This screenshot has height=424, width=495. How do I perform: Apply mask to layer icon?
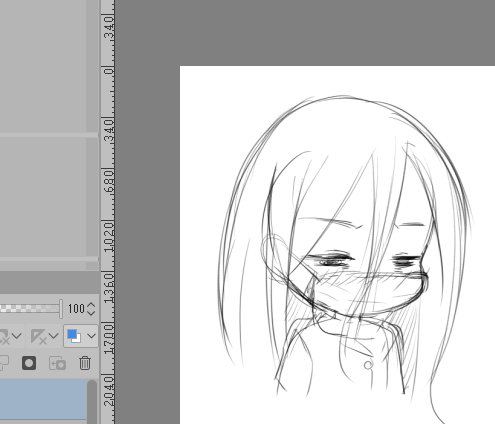(x=57, y=363)
